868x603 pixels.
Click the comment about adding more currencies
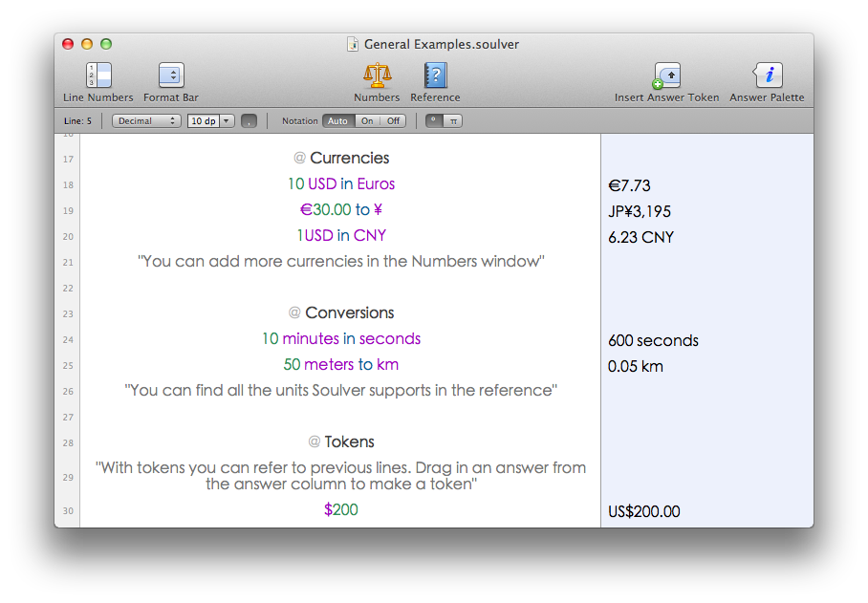coord(341,261)
